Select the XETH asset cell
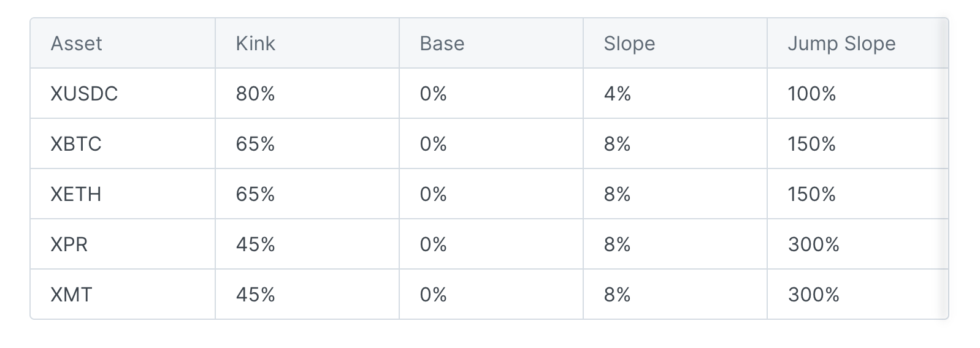Viewport: 980px width, 348px height. coord(76,194)
